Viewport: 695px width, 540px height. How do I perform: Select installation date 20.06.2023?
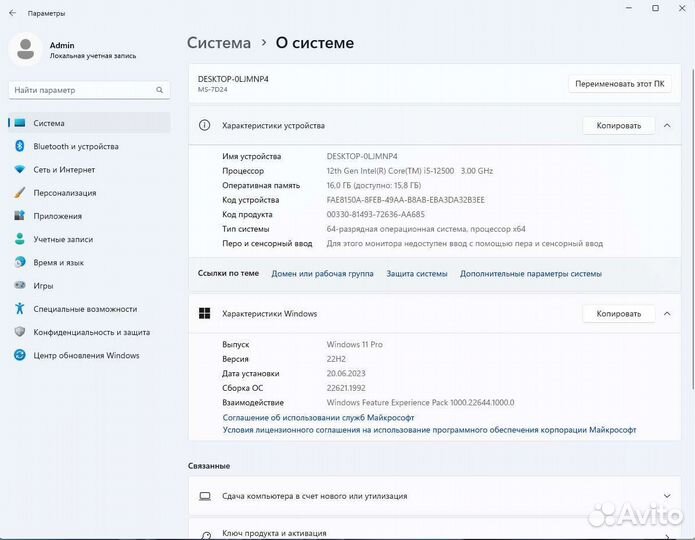pyautogui.click(x=346, y=373)
